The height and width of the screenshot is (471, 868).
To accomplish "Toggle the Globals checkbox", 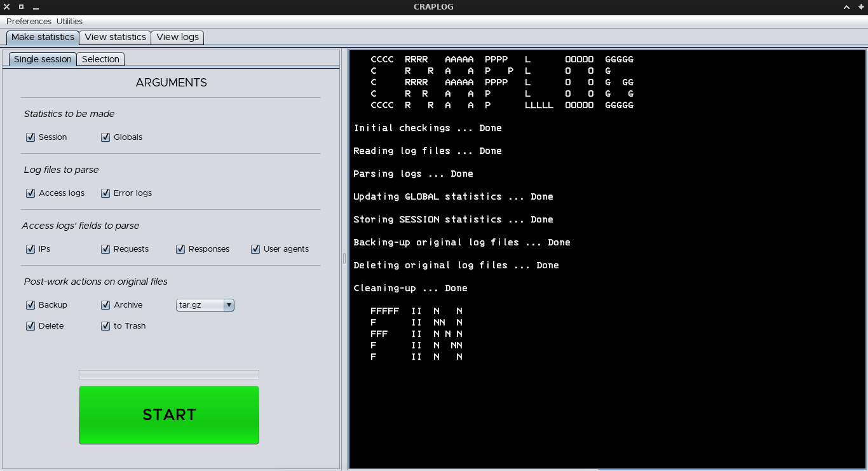I will click(x=105, y=137).
